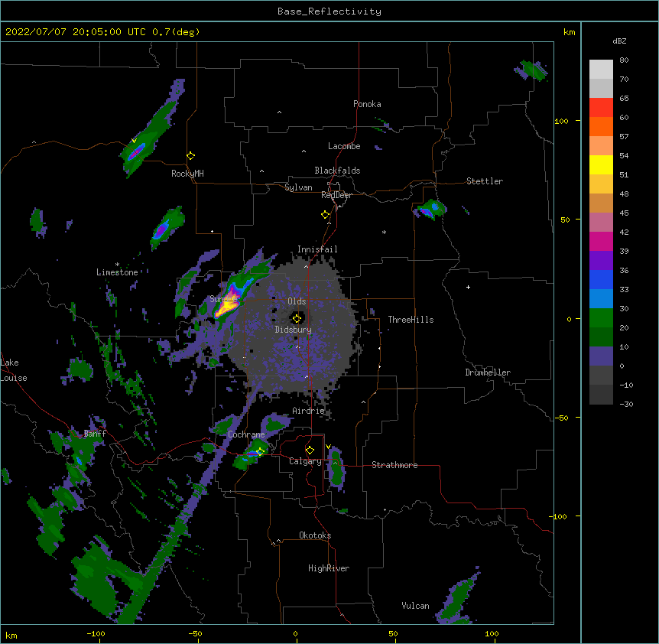Click the storm cell east of Calgary
Viewport: 659px width, 644px height.
click(x=336, y=469)
